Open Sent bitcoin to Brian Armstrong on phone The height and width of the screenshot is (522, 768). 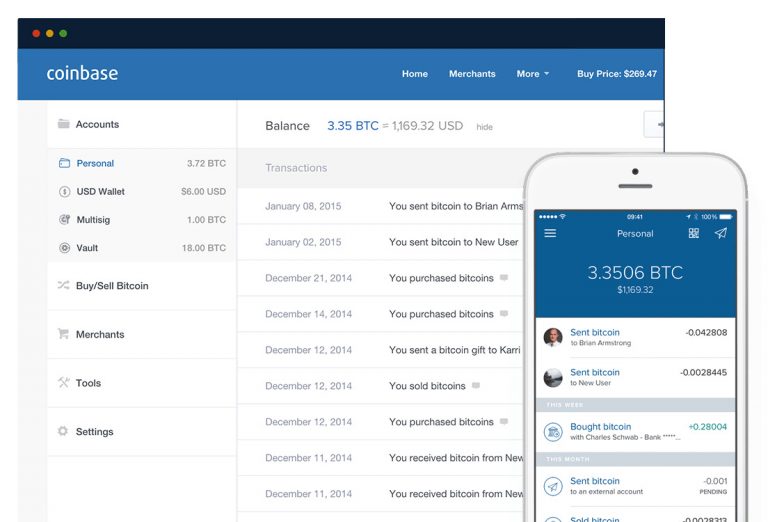[635, 337]
